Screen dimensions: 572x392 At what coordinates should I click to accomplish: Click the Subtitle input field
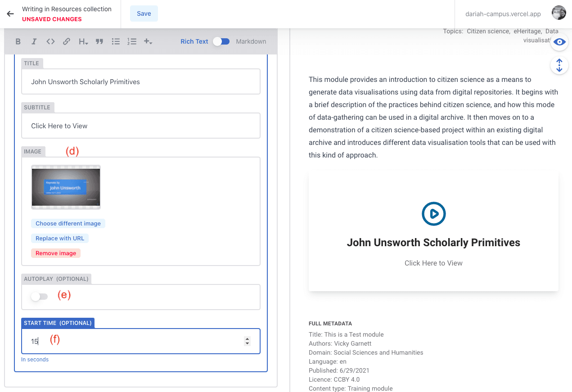pyautogui.click(x=141, y=126)
